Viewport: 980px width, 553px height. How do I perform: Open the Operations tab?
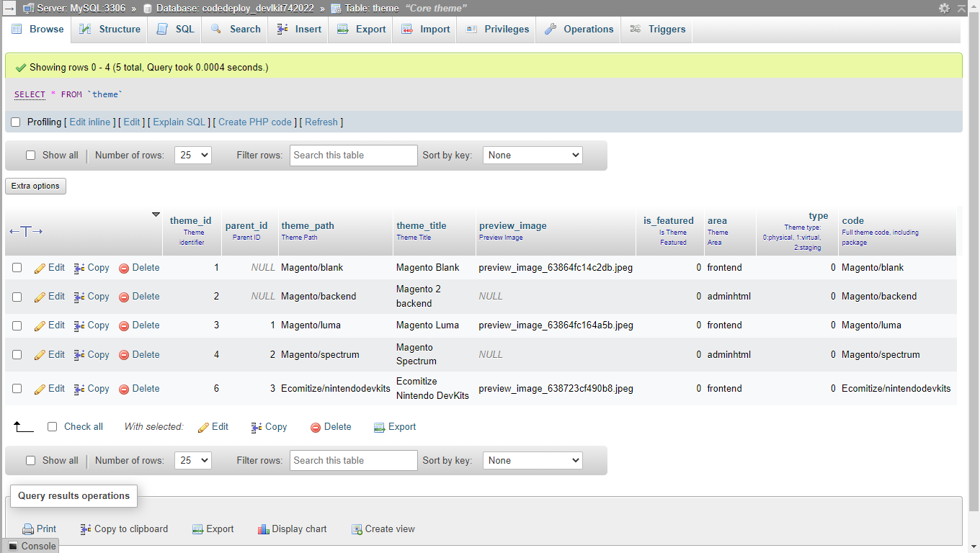579,30
